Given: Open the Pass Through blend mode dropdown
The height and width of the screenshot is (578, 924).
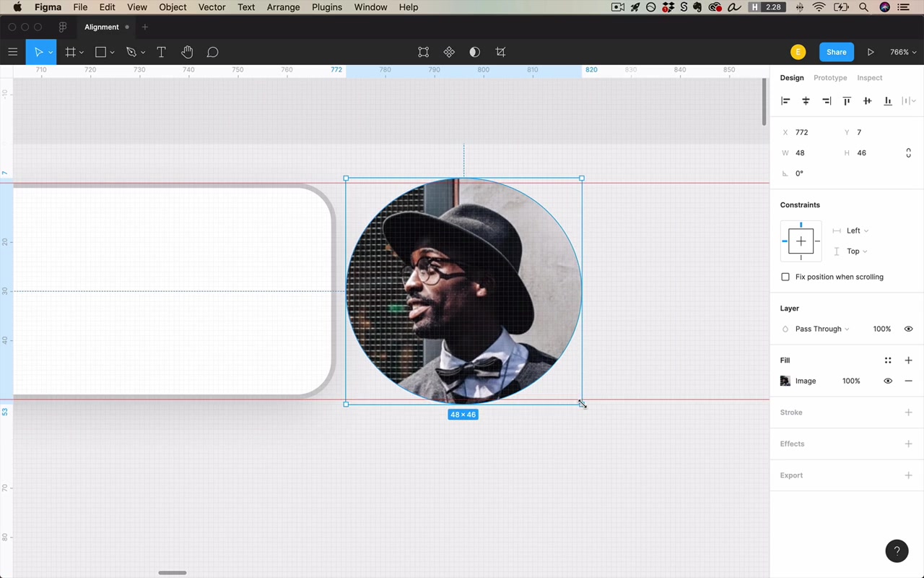Looking at the screenshot, I should (821, 329).
